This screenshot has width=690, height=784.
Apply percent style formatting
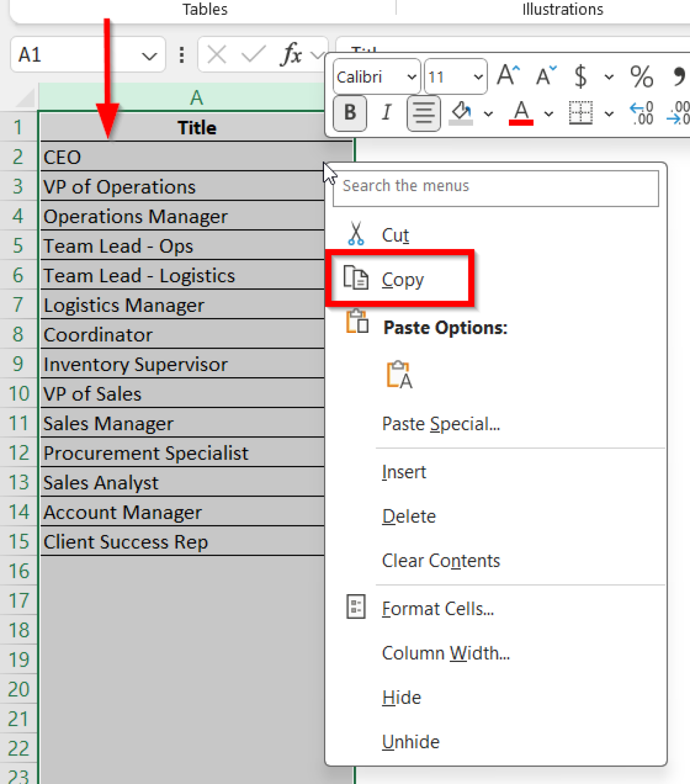coord(642,77)
